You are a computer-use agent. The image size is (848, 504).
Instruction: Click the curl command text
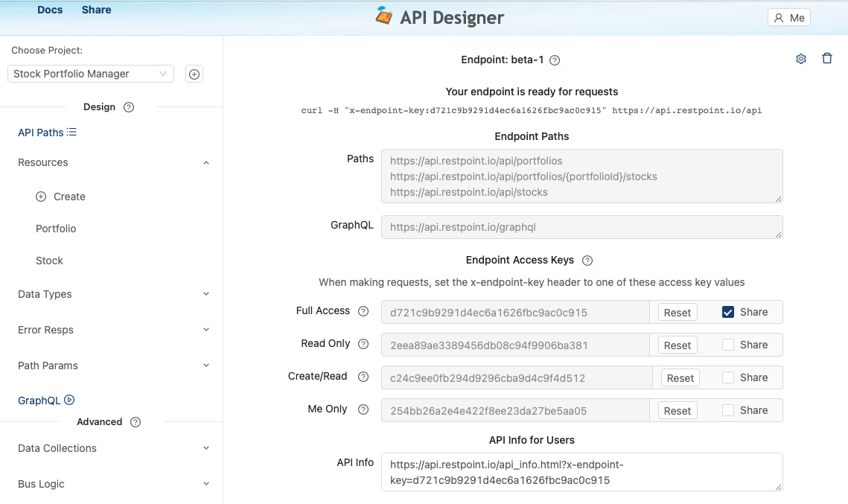(531, 110)
